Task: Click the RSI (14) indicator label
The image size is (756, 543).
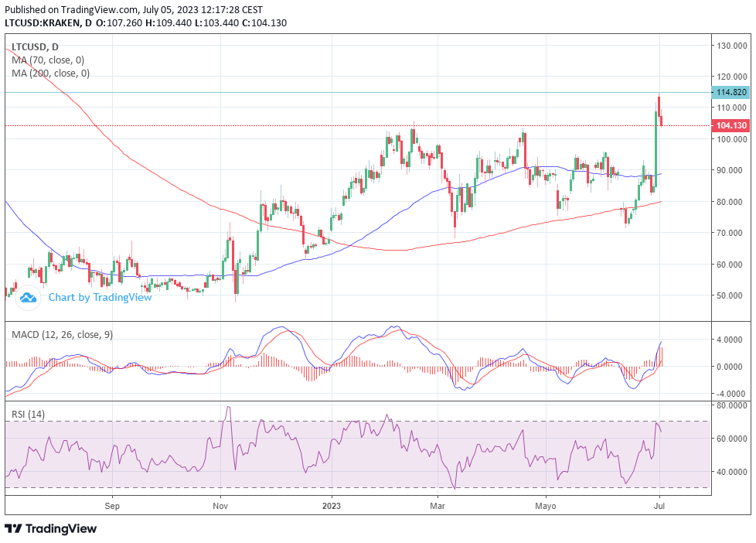Action: (28, 414)
